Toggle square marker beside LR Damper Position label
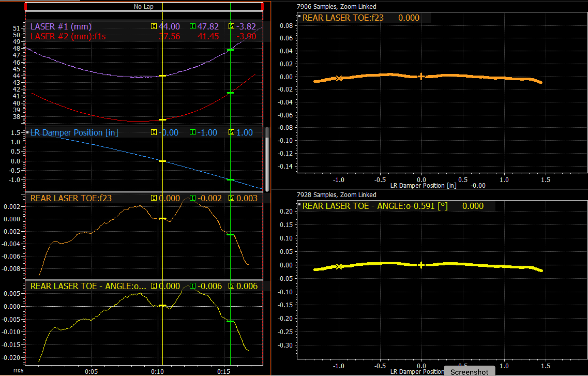 click(27, 133)
